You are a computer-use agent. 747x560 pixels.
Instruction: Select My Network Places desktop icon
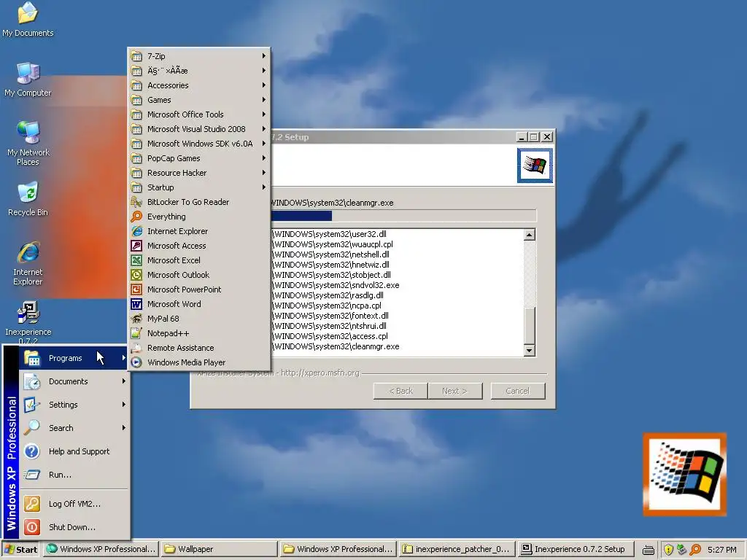coord(28,143)
